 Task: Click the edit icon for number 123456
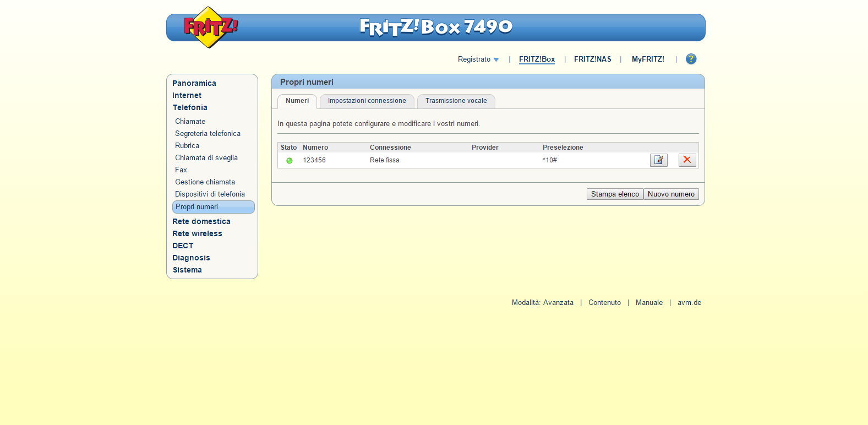point(658,160)
